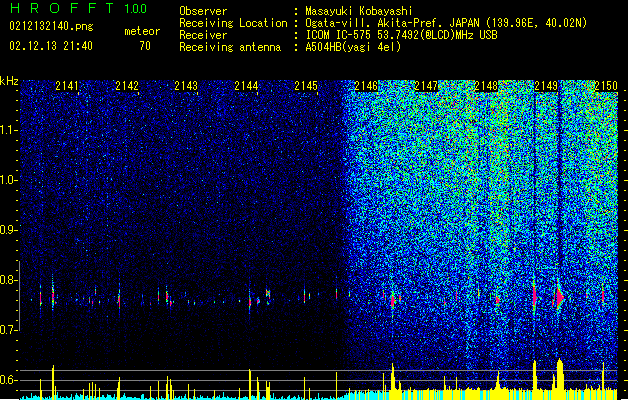Click the Receiving antenna label
Viewport: 629px width, 400px height.
(x=230, y=47)
